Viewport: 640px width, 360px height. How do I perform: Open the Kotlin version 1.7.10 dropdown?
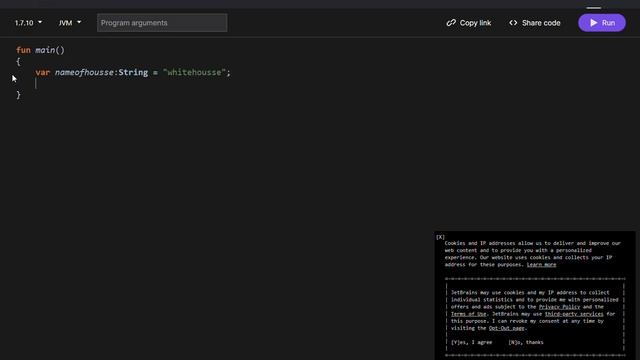[x=28, y=23]
